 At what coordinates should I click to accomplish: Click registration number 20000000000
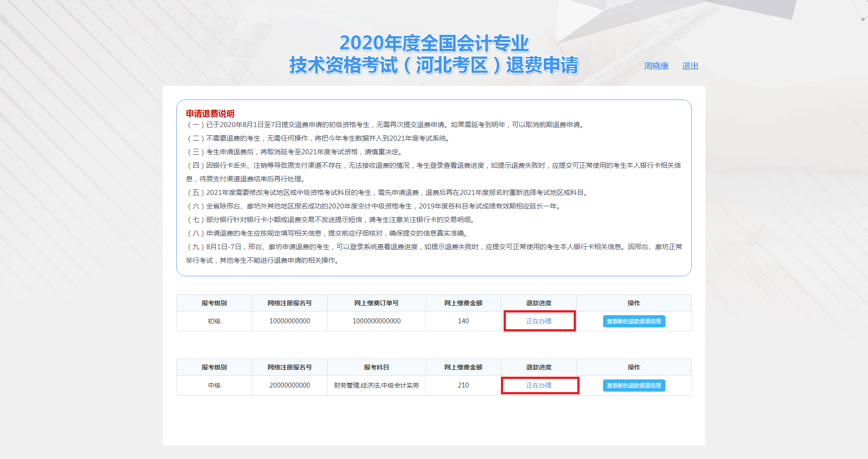click(x=289, y=385)
